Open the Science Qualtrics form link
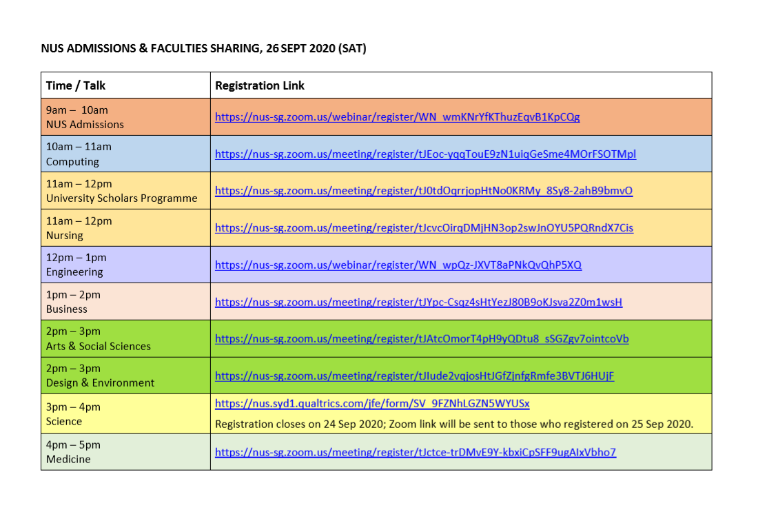The width and height of the screenshot is (767, 532). (x=372, y=403)
